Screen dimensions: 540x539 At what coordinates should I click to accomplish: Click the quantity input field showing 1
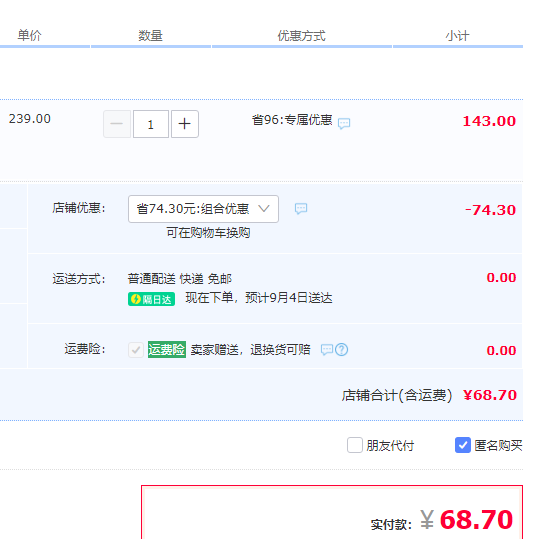point(151,124)
